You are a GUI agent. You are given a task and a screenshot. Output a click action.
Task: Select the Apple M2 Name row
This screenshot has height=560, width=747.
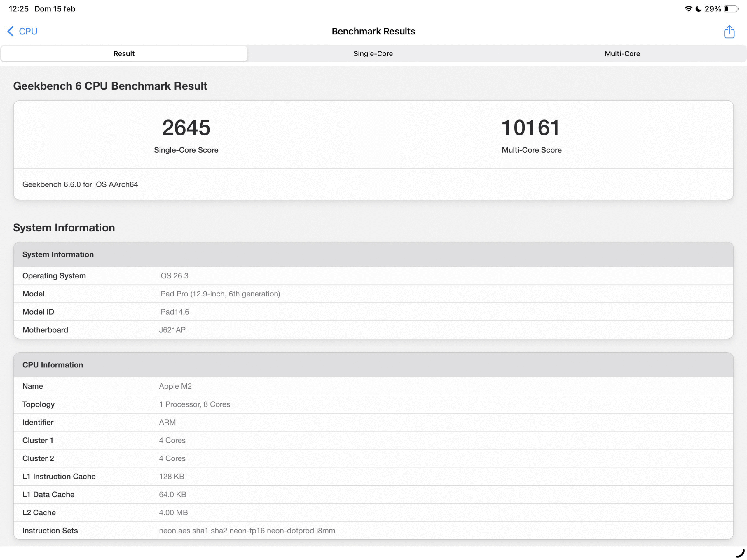point(373,386)
